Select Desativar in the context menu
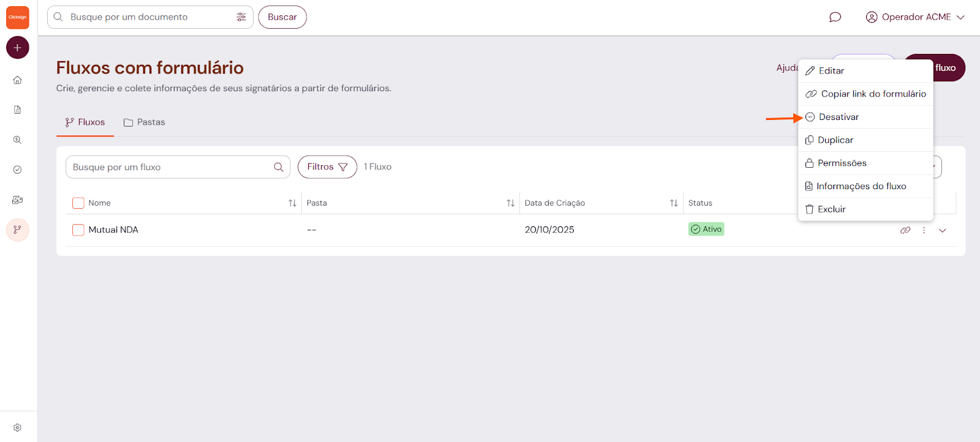980x442 pixels. click(x=839, y=117)
